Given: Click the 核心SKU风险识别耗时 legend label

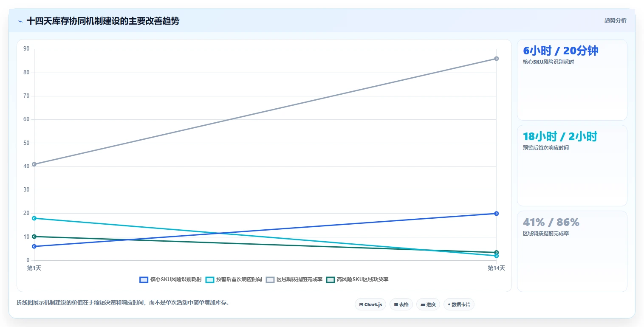Looking at the screenshot, I should (x=176, y=279).
